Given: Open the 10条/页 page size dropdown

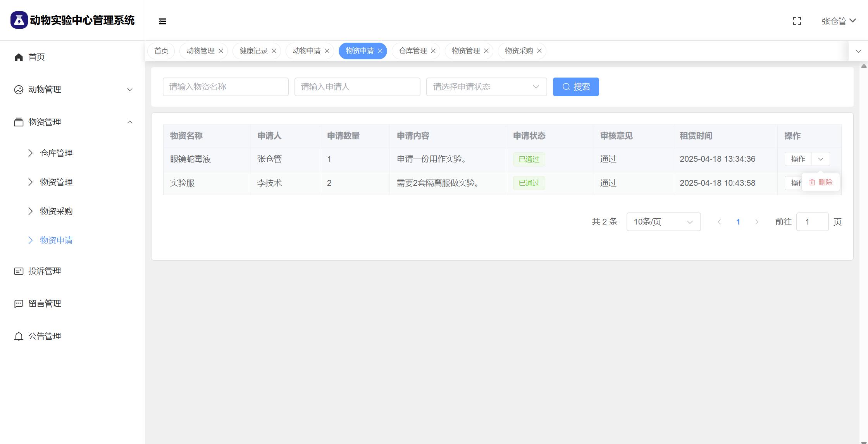Looking at the screenshot, I should (663, 222).
